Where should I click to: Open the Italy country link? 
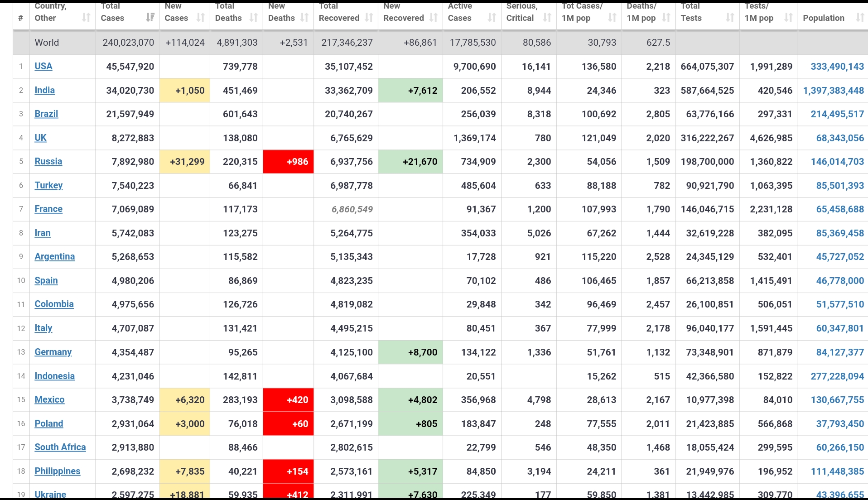click(43, 328)
